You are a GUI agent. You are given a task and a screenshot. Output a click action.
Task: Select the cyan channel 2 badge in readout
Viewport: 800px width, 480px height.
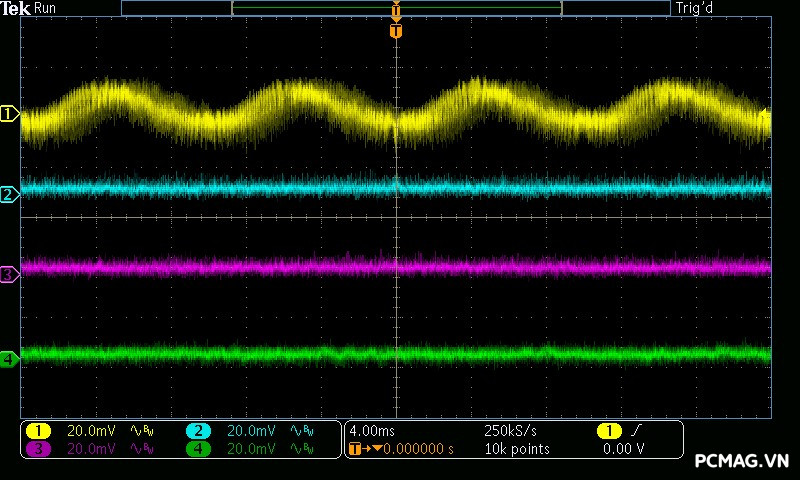pyautogui.click(x=198, y=430)
